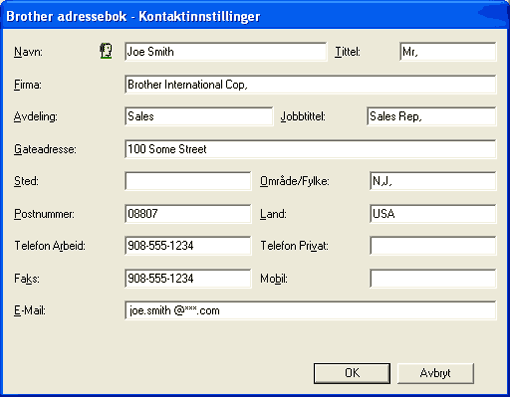Select the Tittel field with Mr.

click(x=448, y=52)
